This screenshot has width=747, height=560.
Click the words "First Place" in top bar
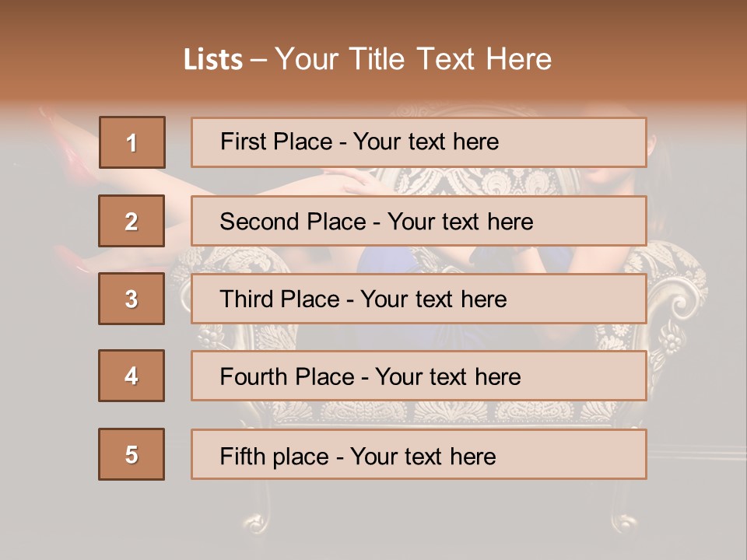[276, 142]
